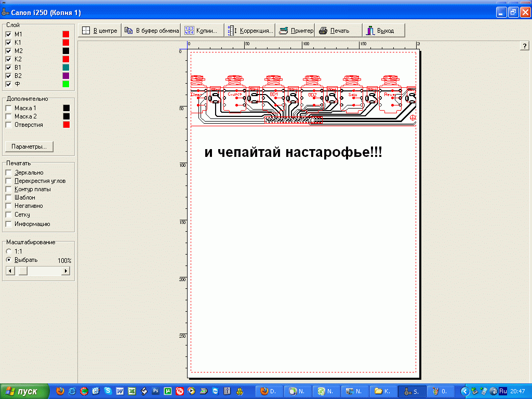Enable the 'Маска 2' checkbox
The height and width of the screenshot is (399, 532).
(x=8, y=116)
